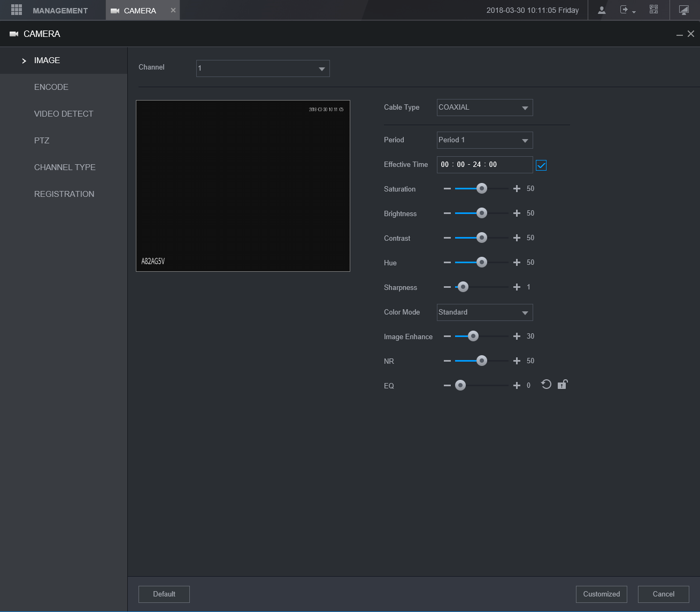Toggle the Effective Time checkbox
Image resolution: width=700 pixels, height=612 pixels.
click(x=541, y=165)
